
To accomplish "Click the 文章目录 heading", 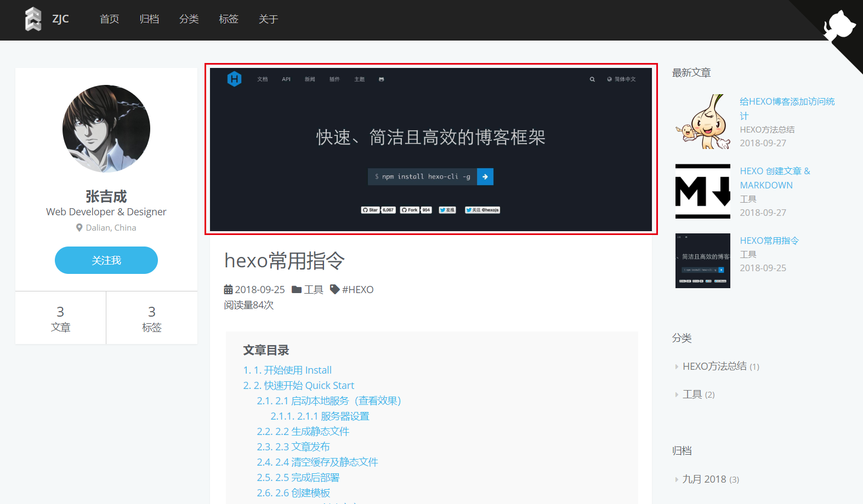I will click(266, 350).
